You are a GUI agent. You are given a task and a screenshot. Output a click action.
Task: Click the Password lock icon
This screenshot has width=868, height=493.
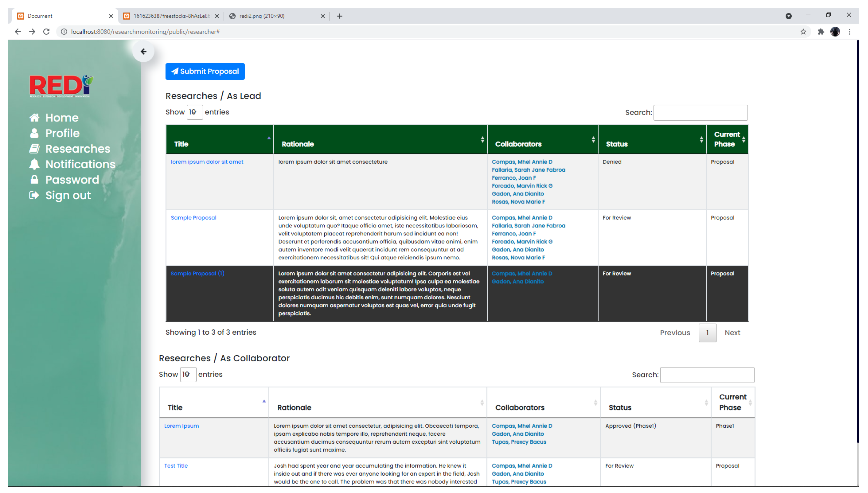coord(34,179)
